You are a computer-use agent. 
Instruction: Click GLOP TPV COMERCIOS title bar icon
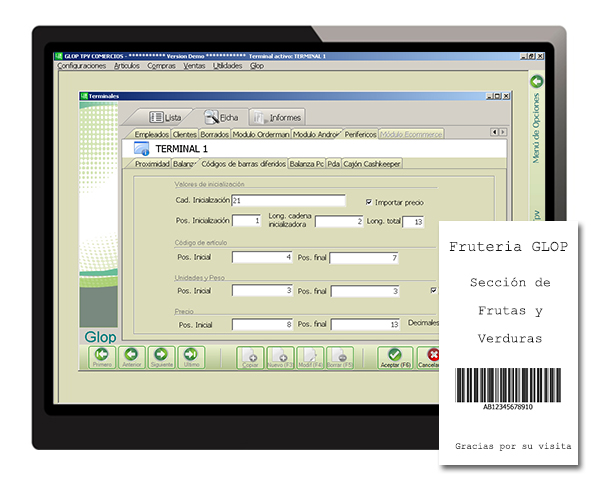point(58,56)
